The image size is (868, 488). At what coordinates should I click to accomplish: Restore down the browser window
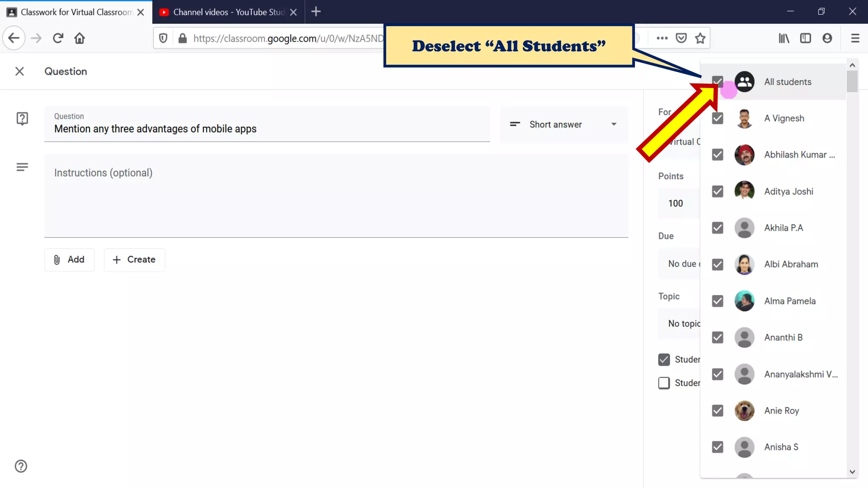[x=821, y=12]
